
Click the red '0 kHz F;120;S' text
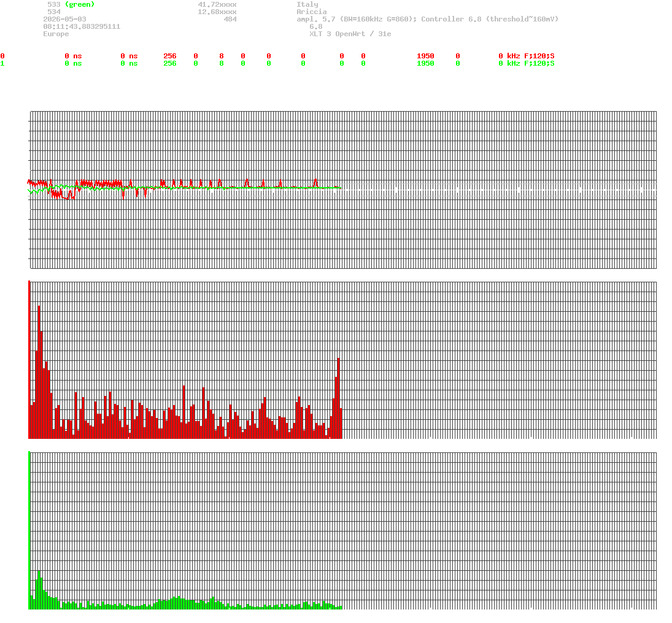[x=527, y=56]
